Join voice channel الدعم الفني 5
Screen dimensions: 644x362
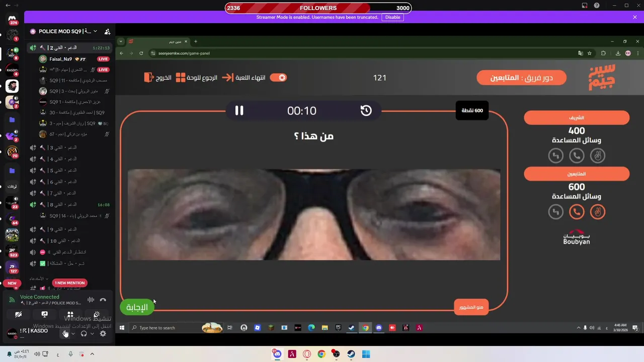click(x=69, y=170)
